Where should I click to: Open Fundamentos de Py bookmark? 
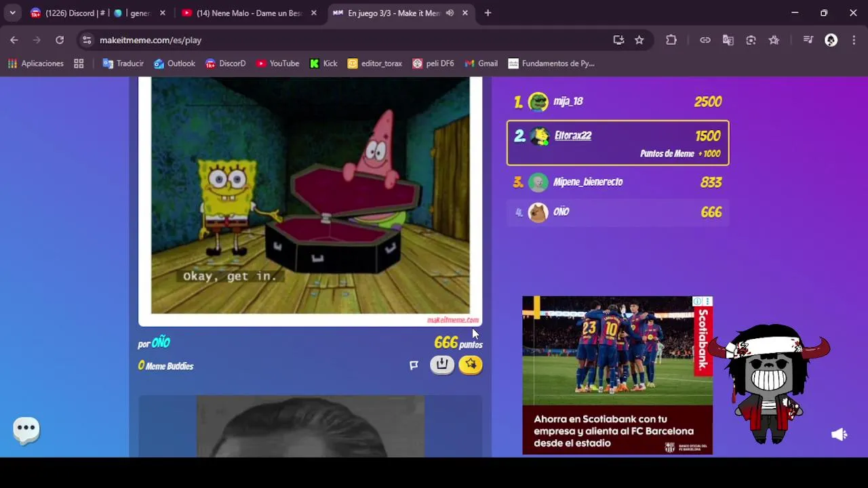[x=551, y=64]
